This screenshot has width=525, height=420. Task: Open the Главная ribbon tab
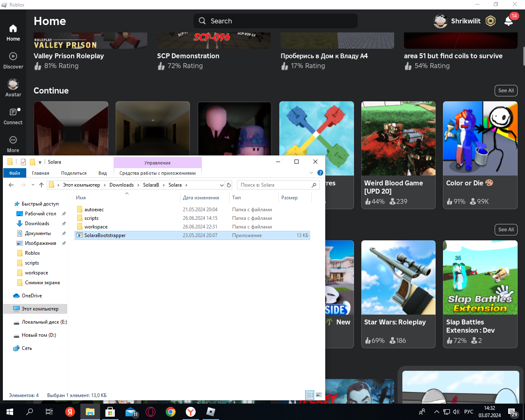[41, 173]
